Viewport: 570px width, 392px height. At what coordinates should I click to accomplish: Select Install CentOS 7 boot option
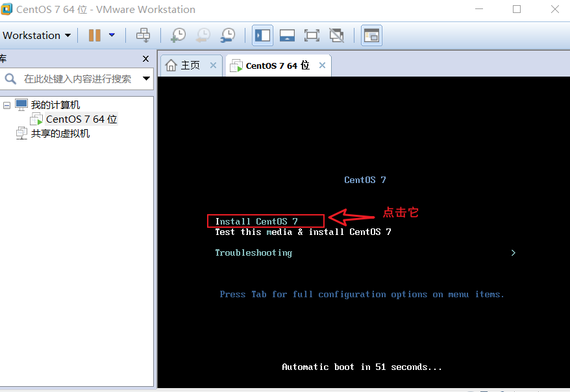(x=256, y=221)
